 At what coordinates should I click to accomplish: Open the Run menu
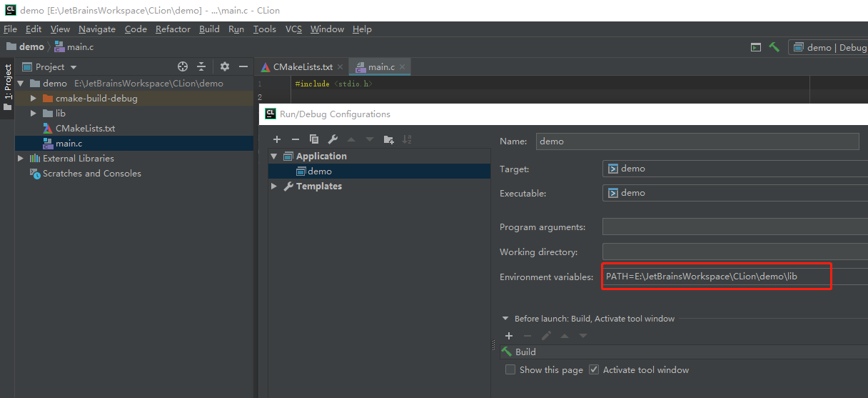click(x=236, y=29)
